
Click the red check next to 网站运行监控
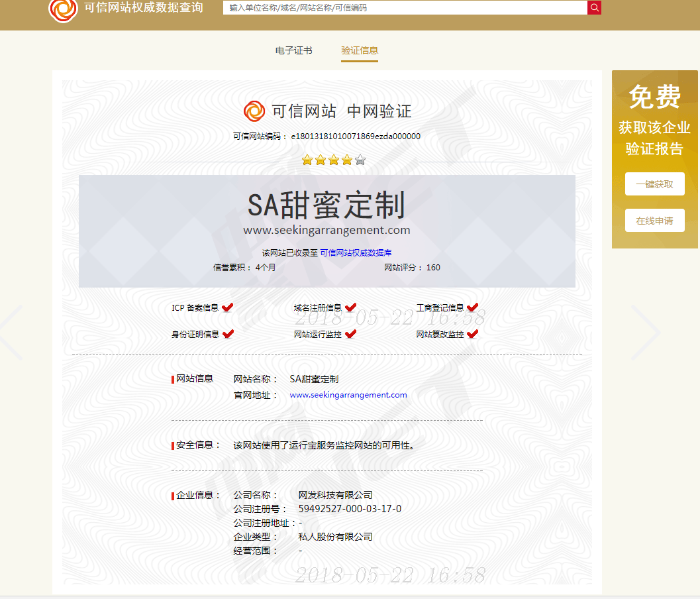coord(351,334)
